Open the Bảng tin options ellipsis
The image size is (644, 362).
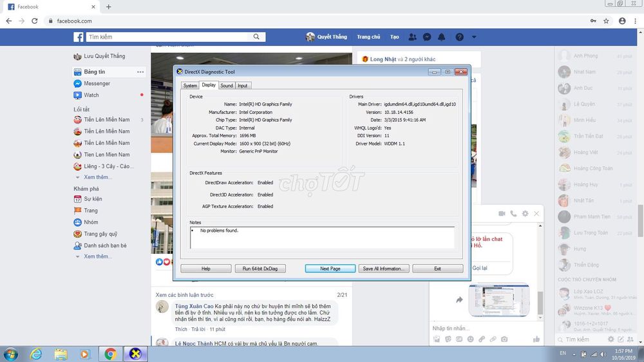click(x=140, y=72)
